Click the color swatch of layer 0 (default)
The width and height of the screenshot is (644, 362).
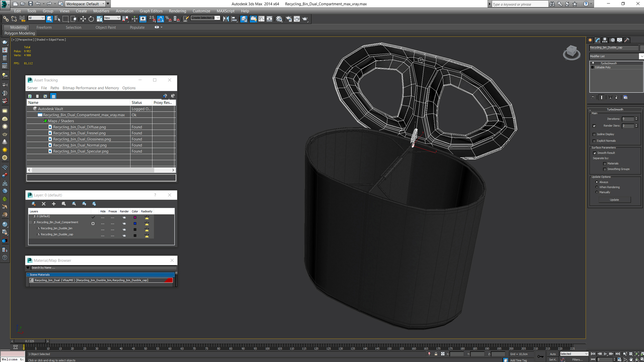pyautogui.click(x=135, y=218)
